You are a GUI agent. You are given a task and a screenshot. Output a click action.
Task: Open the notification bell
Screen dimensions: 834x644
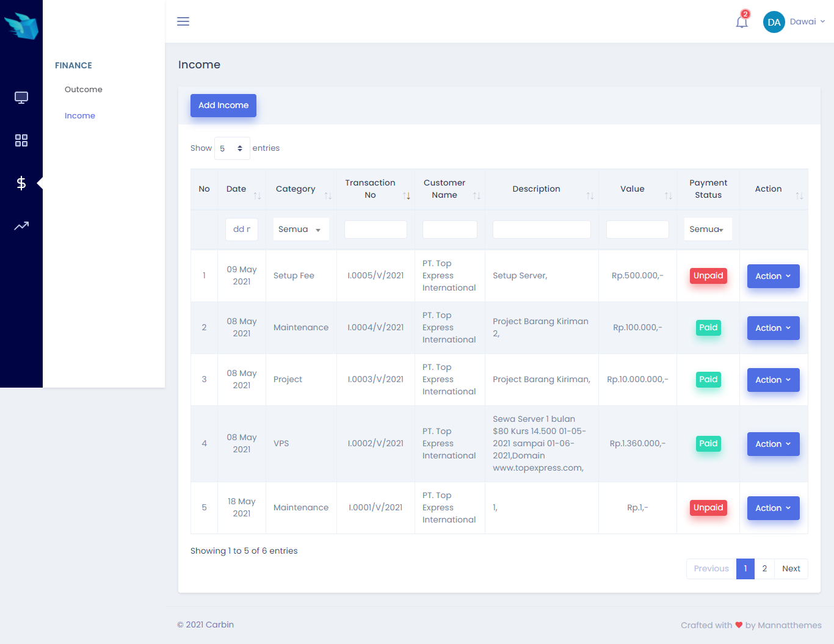coord(742,22)
